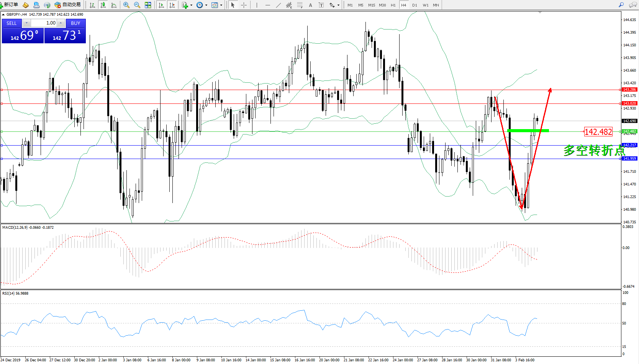This screenshot has height=364, width=639.
Task: Click the Zoom In magnifier icon
Action: click(x=126, y=5)
